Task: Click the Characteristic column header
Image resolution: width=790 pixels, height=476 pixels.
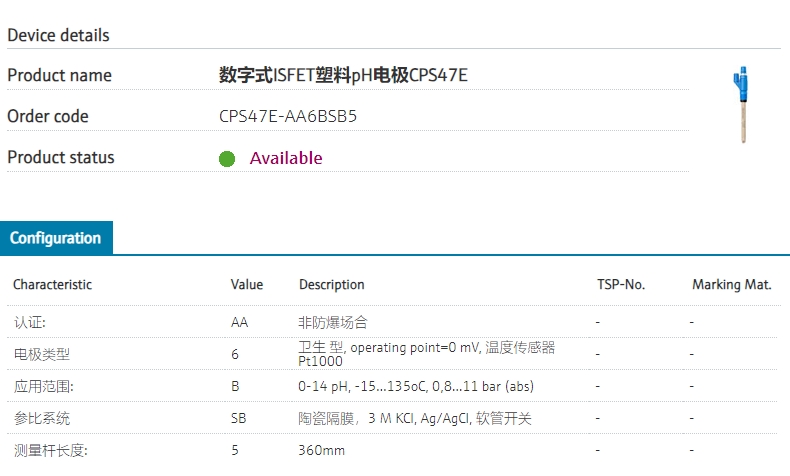Action: [x=52, y=285]
